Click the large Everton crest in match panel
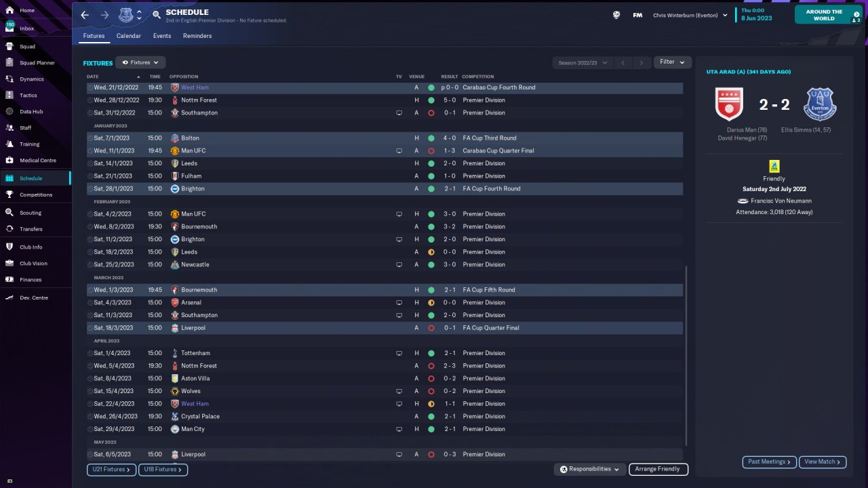The width and height of the screenshot is (868, 488). pyautogui.click(x=820, y=104)
